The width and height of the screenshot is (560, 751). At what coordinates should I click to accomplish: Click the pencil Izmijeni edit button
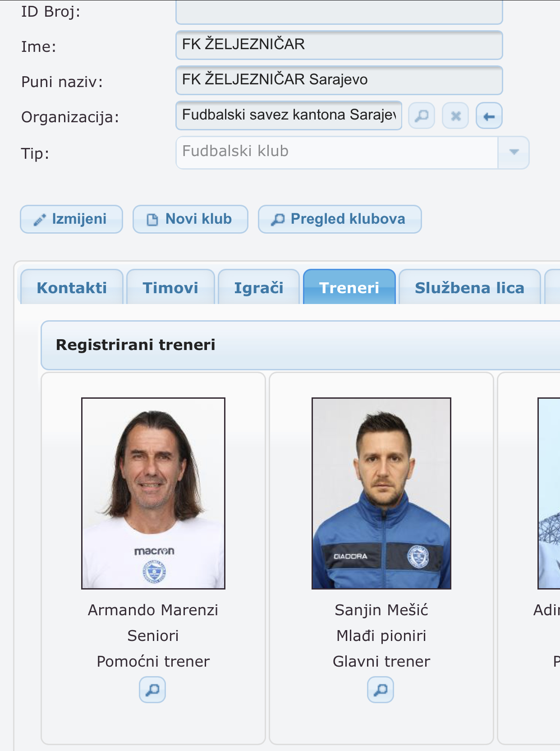click(71, 219)
